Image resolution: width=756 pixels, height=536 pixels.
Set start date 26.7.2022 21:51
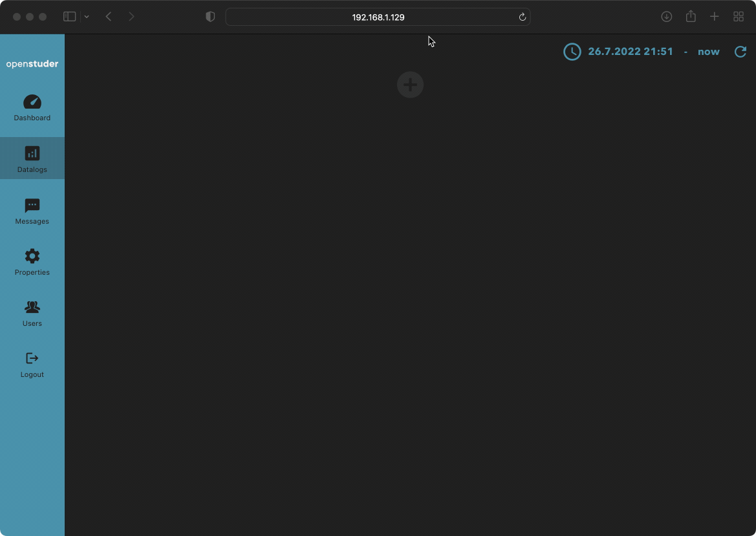[630, 52]
